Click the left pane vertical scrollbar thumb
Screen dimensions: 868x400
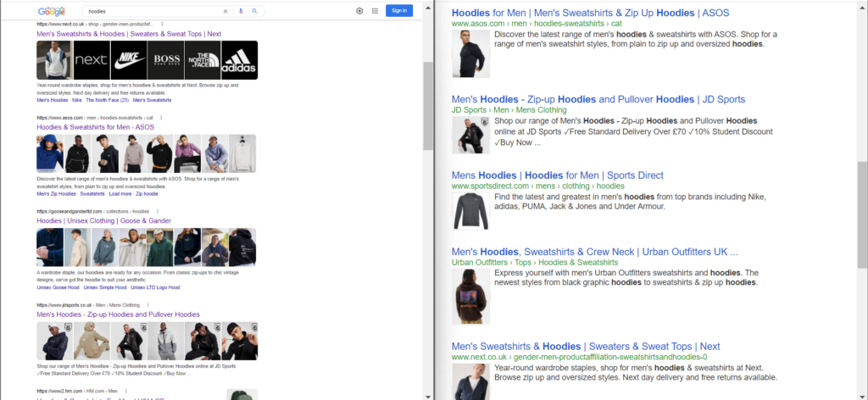pos(428,106)
